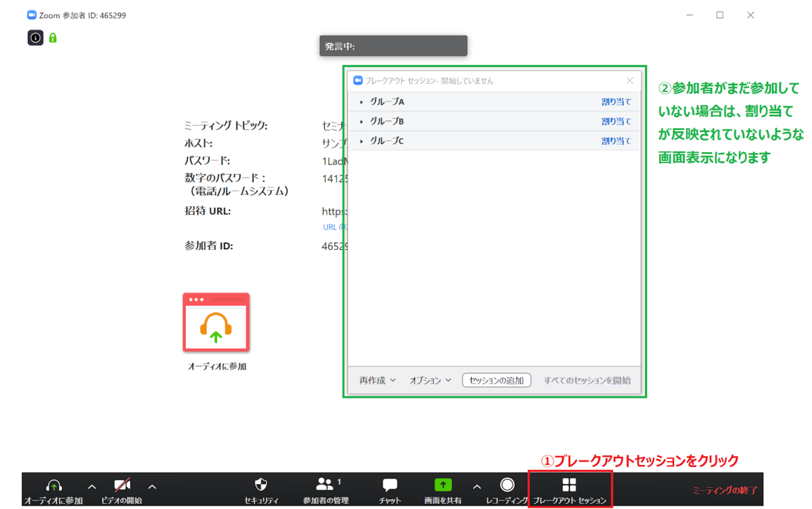This screenshot has height=509, width=812.
Task: Click the green encryption lock icon
Action: click(x=53, y=38)
